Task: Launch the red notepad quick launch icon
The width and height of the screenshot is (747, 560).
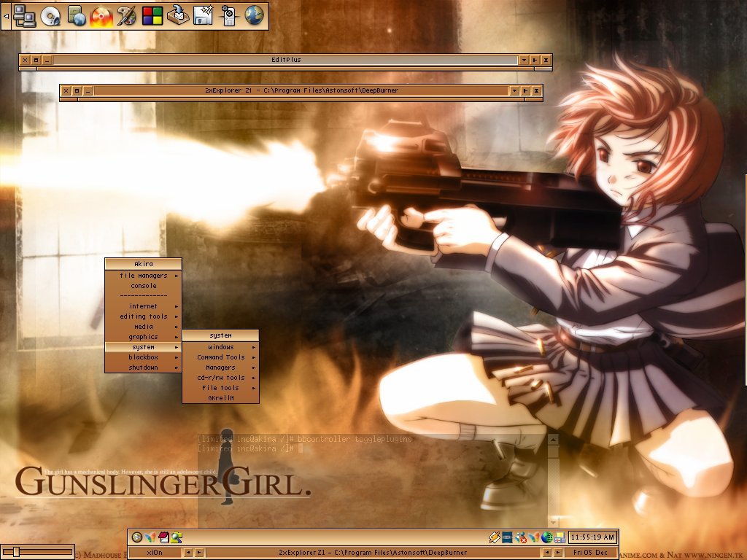Action: click(163, 537)
